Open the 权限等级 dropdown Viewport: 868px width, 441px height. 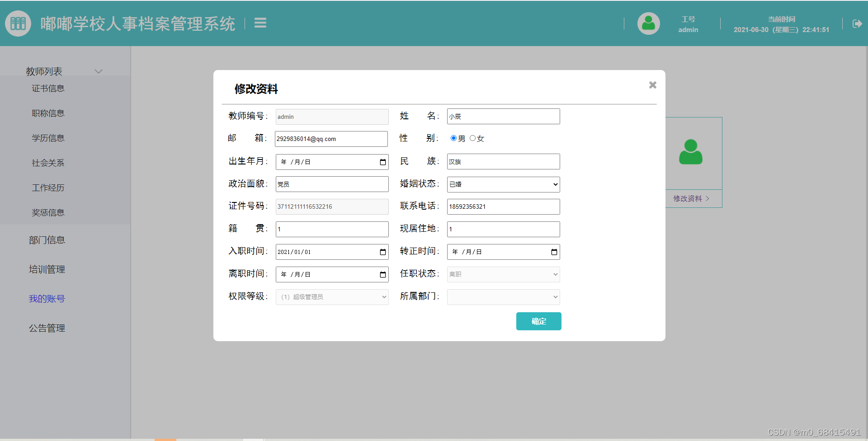coord(332,297)
